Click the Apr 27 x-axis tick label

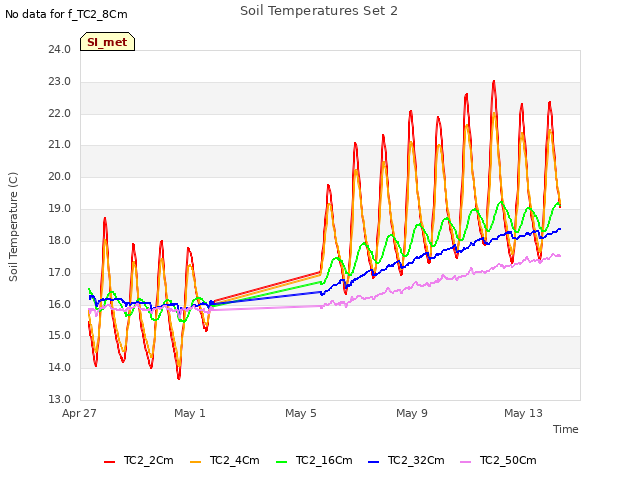click(x=79, y=413)
